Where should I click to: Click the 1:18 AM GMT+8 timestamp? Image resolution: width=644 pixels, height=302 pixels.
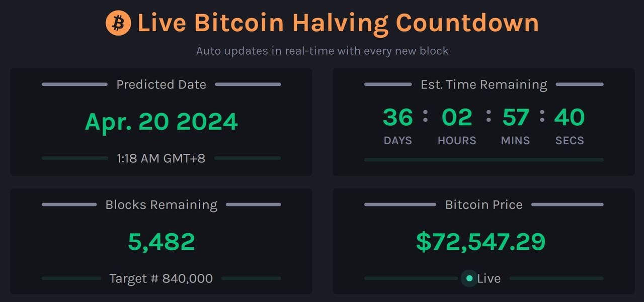coord(161,157)
